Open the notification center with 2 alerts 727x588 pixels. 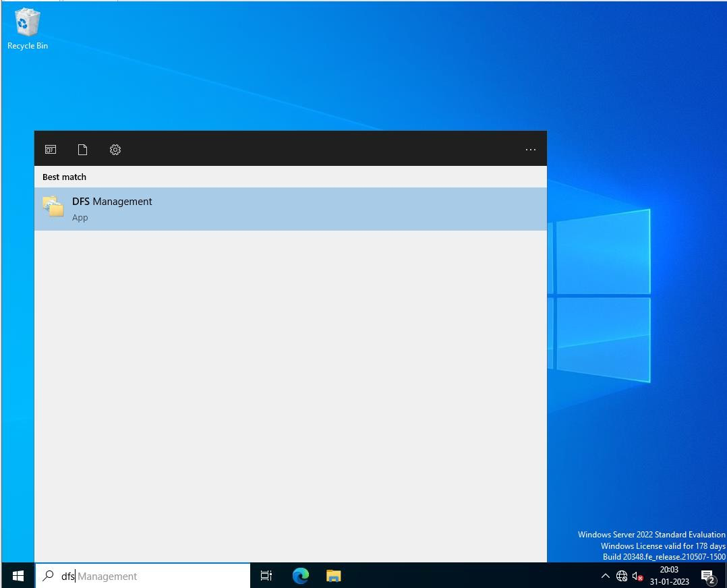(x=708, y=577)
